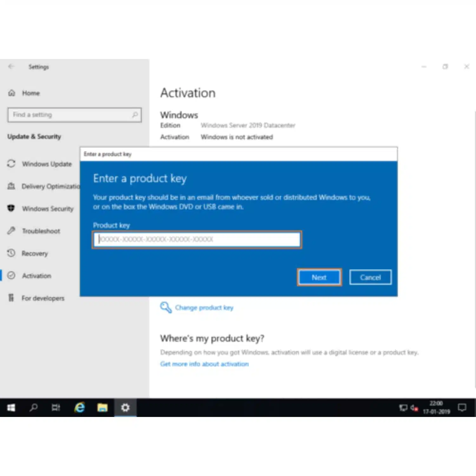This screenshot has width=476, height=476.
Task: Click the Troubleshoot wrench icon
Action: point(11,231)
